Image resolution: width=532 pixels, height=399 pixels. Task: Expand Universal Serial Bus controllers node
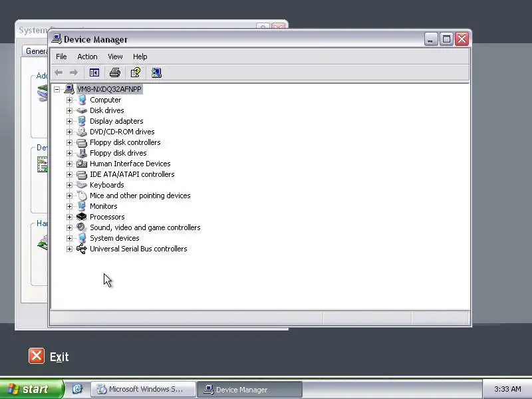pyautogui.click(x=70, y=249)
